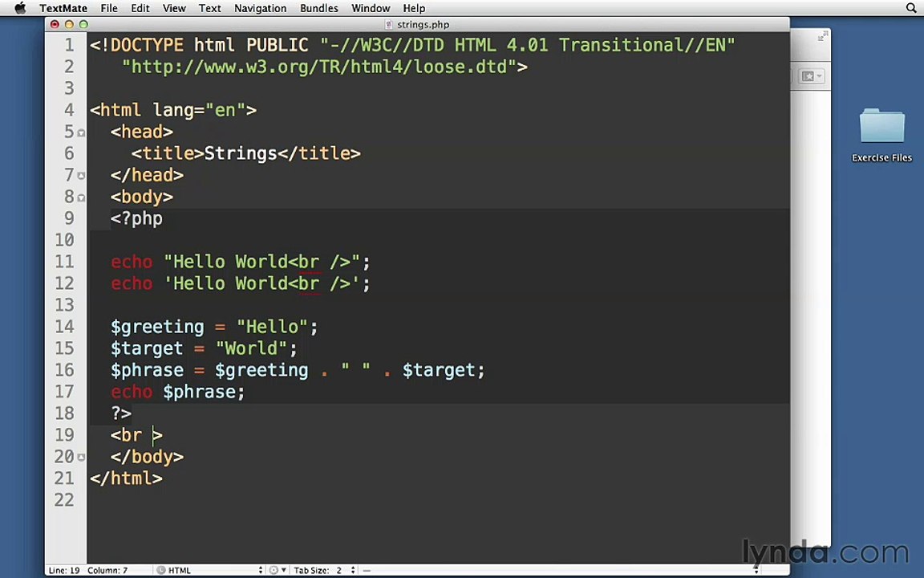Click the Strings title text on line 6

241,154
